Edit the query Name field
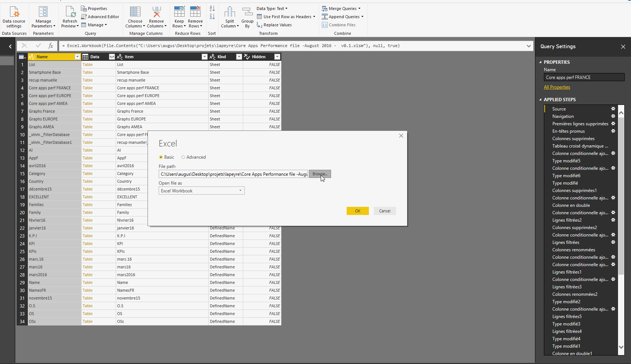 coord(584,77)
